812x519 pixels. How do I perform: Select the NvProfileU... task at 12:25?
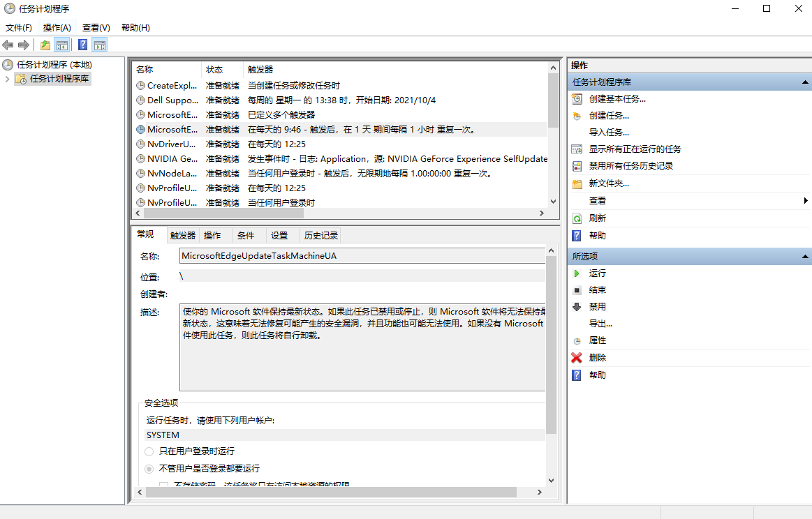(x=340, y=188)
